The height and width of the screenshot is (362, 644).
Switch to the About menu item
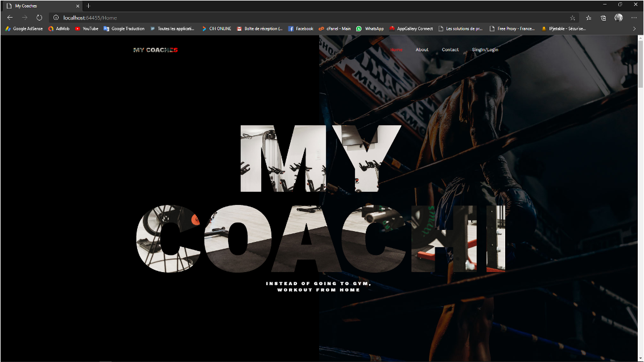pyautogui.click(x=422, y=50)
